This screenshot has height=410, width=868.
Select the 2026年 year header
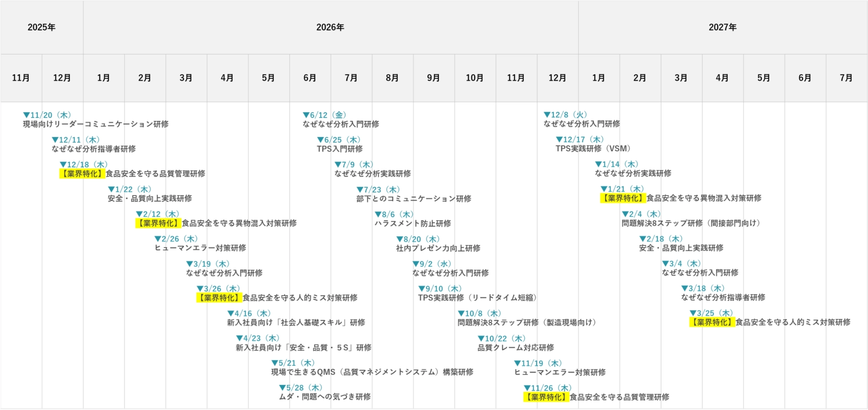point(330,27)
